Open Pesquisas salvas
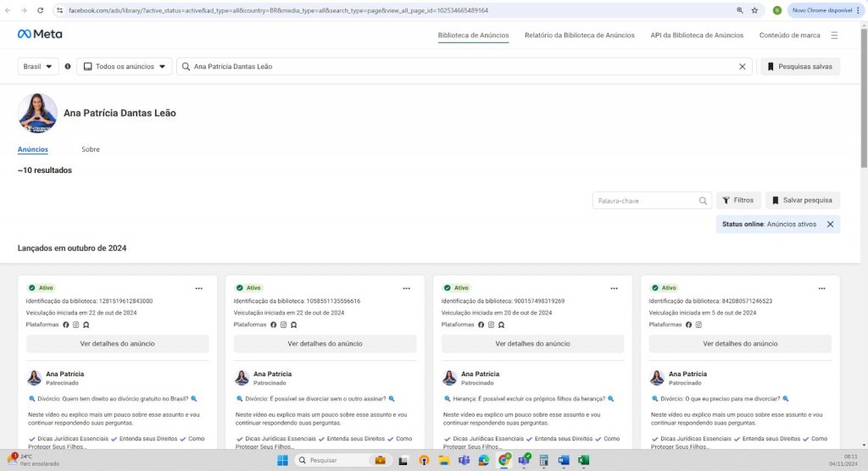868x471 pixels. (800, 66)
